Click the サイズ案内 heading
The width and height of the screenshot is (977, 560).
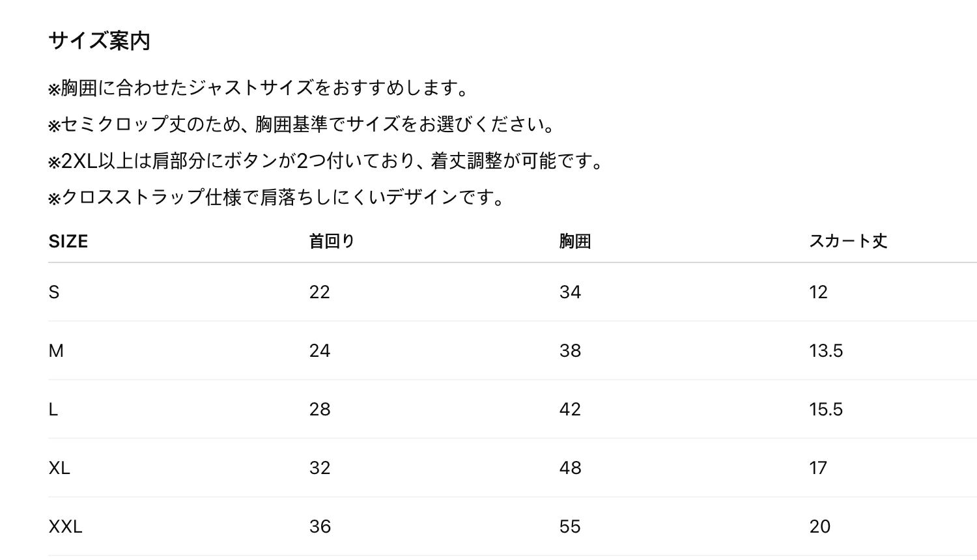(100, 41)
